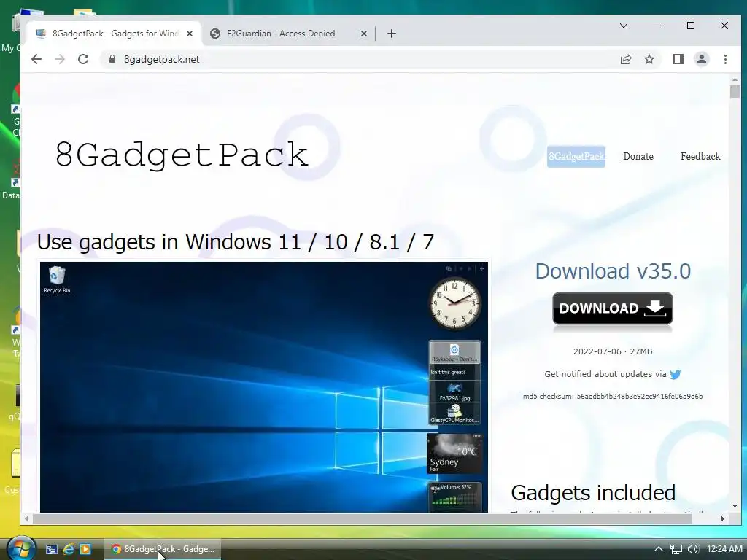Click the vertical scrollbar down arrow

735,506
